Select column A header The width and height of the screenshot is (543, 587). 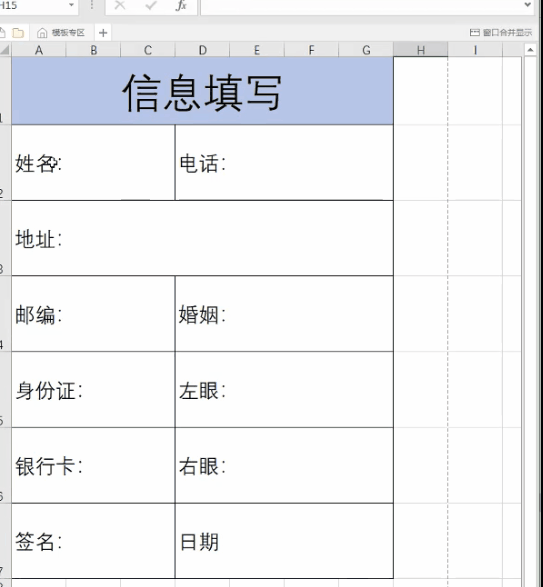coord(39,50)
